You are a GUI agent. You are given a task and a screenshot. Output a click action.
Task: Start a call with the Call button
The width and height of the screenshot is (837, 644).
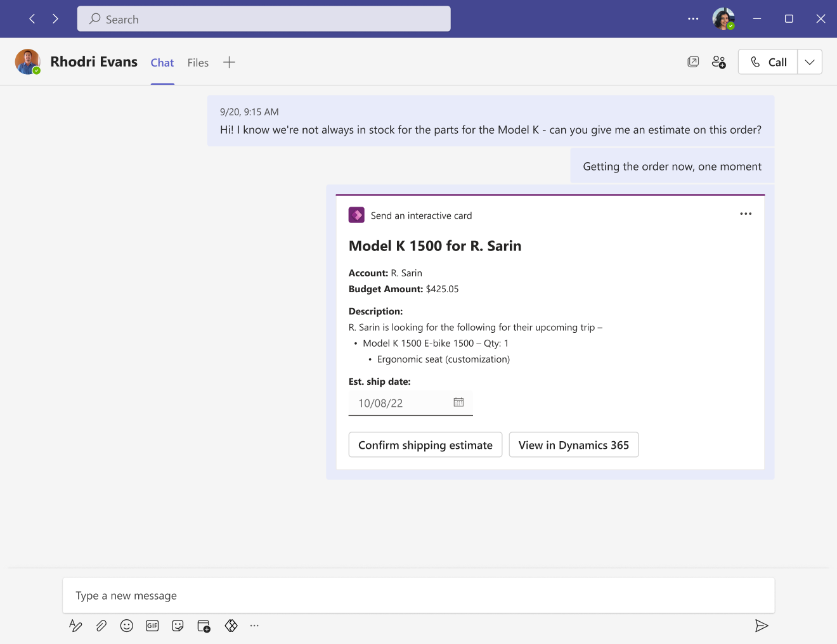click(768, 62)
